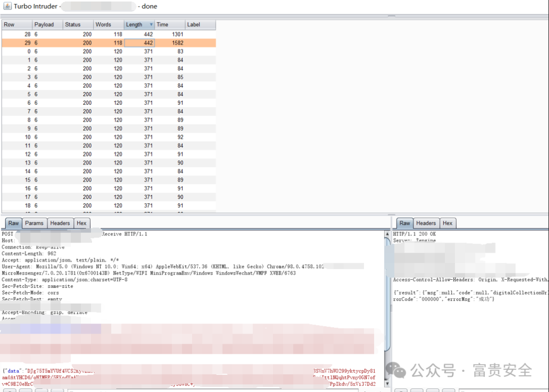Select the result row numbered 8
Screen dimensions: 549x392
point(109,120)
